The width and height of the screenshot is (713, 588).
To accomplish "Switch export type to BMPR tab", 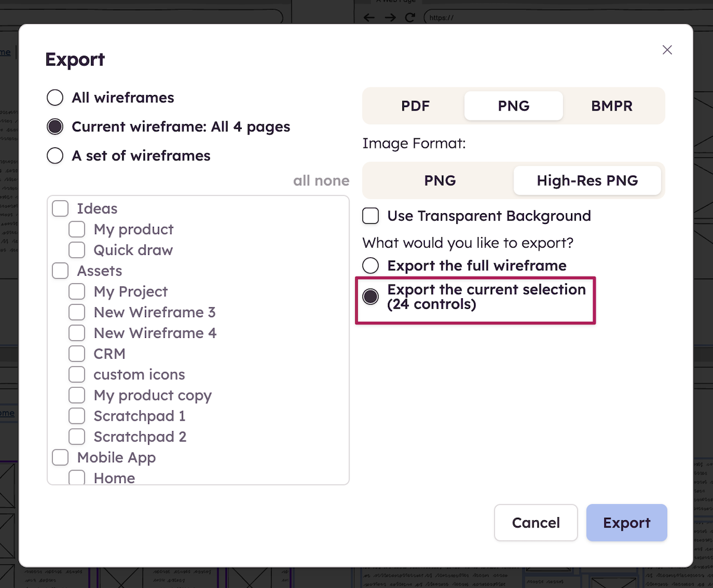I will (x=611, y=106).
